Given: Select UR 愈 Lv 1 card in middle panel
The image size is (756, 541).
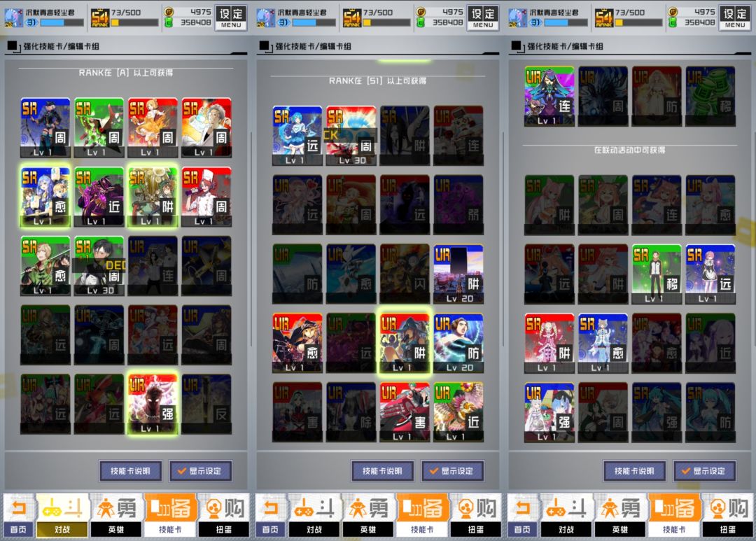Looking at the screenshot, I should coord(297,343).
